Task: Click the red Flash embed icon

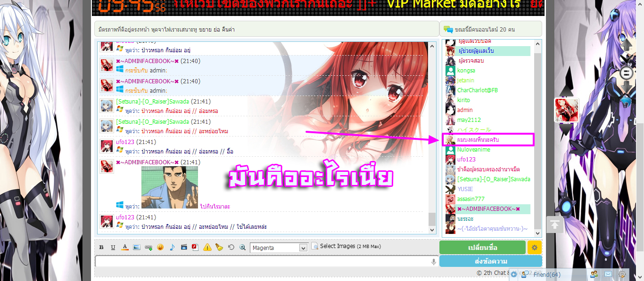Action: click(195, 247)
